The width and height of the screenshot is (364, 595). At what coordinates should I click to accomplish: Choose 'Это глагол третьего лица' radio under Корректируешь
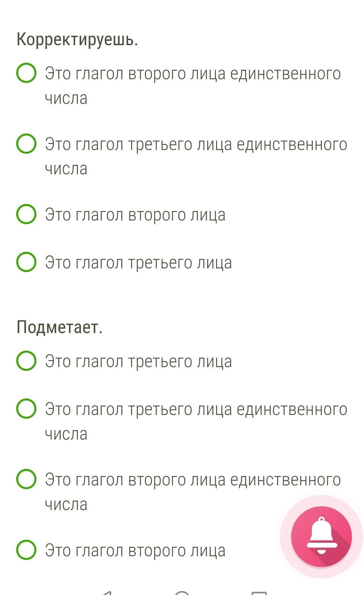point(26,262)
